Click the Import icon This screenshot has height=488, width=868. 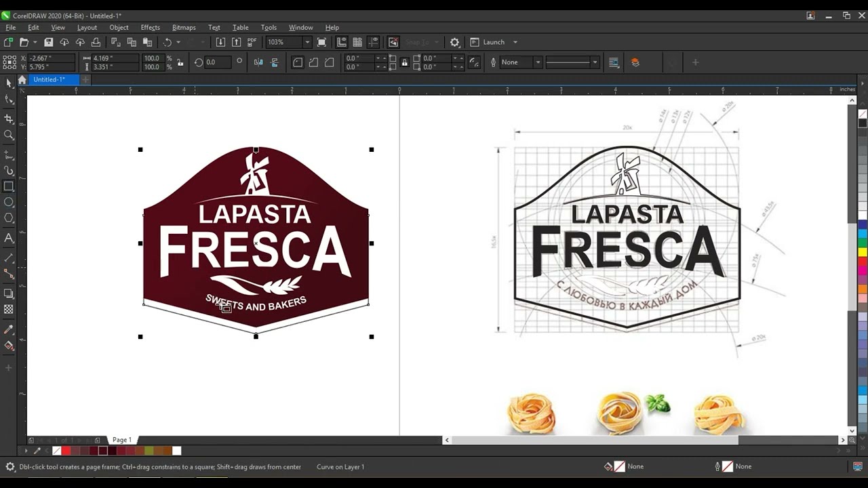[x=220, y=42]
